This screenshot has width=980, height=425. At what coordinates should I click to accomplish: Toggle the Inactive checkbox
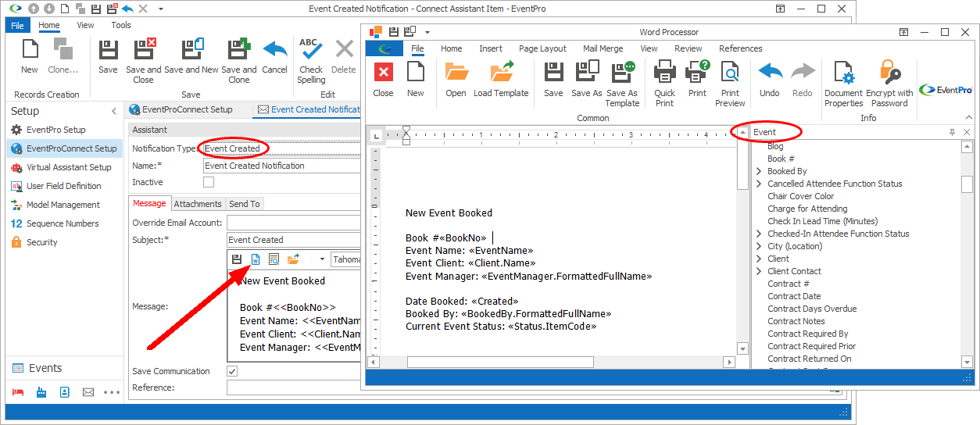click(x=209, y=182)
